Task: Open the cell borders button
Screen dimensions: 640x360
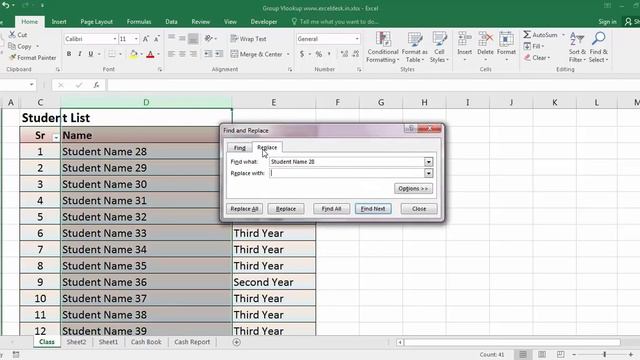Action: (111, 54)
